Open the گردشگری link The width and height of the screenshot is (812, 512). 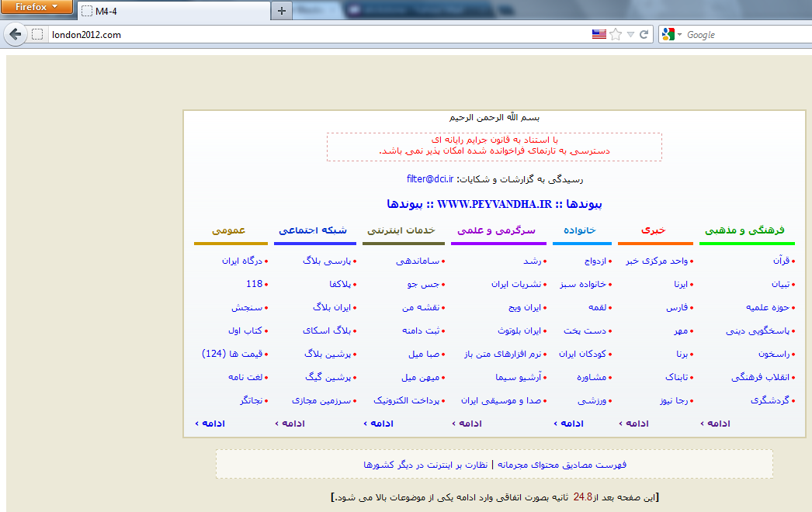tap(770, 401)
